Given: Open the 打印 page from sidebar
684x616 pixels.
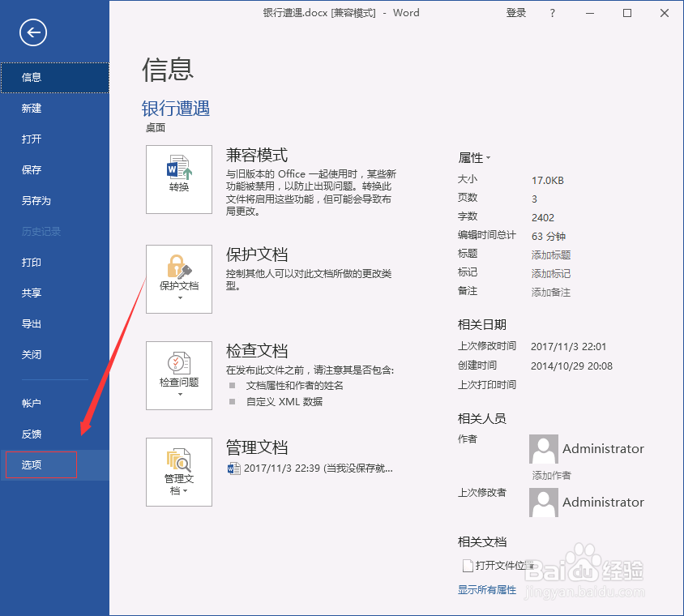Looking at the screenshot, I should (54, 262).
